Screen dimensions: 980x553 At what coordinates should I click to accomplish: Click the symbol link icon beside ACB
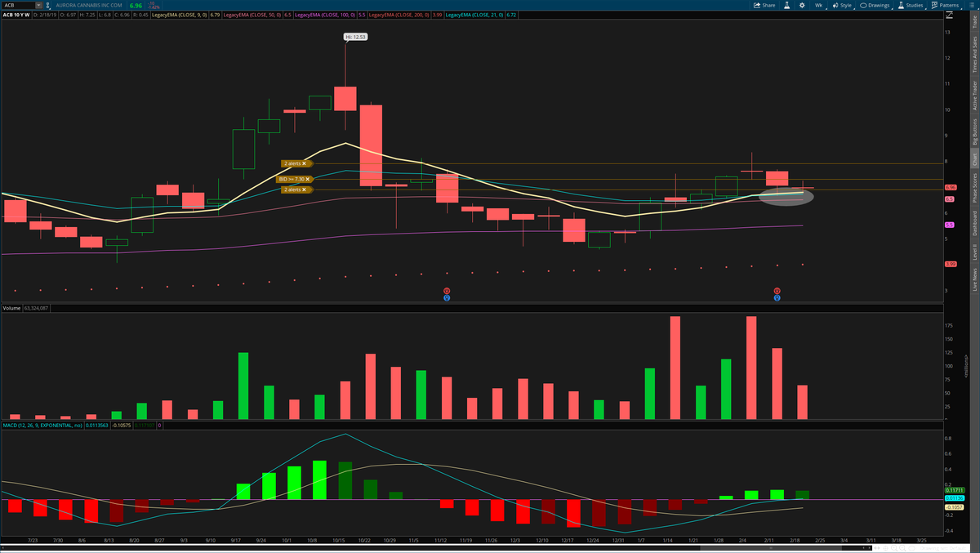(x=48, y=5)
